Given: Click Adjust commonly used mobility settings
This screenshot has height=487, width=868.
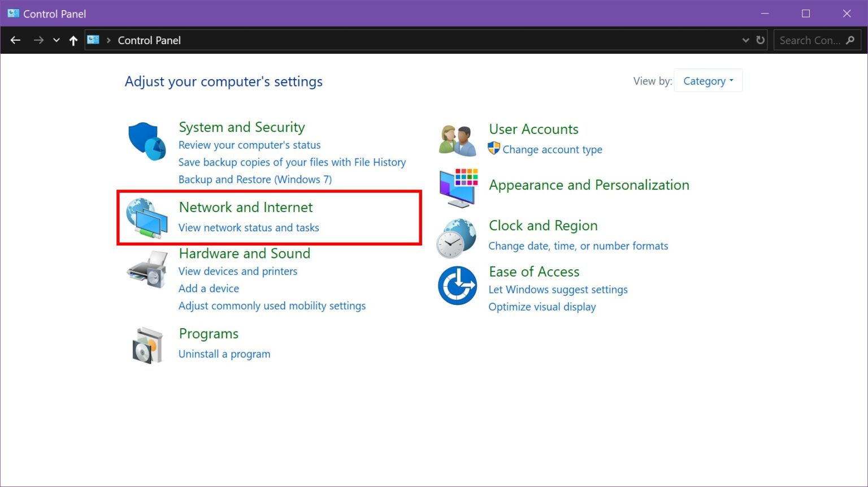Looking at the screenshot, I should point(272,306).
